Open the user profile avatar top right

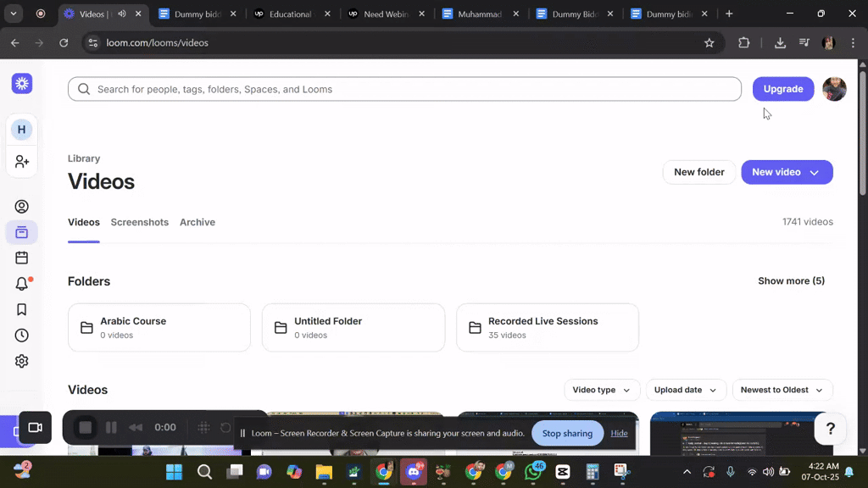834,89
